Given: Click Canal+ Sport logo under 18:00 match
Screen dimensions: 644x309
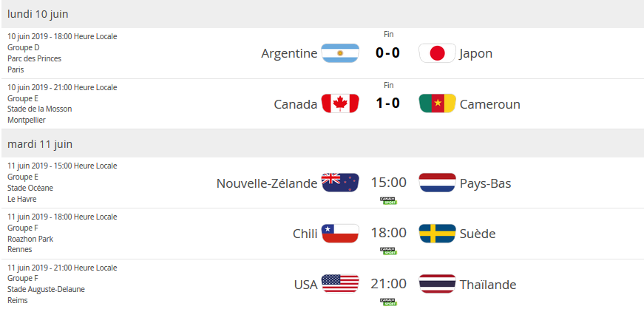Looking at the screenshot, I should click(x=388, y=251).
